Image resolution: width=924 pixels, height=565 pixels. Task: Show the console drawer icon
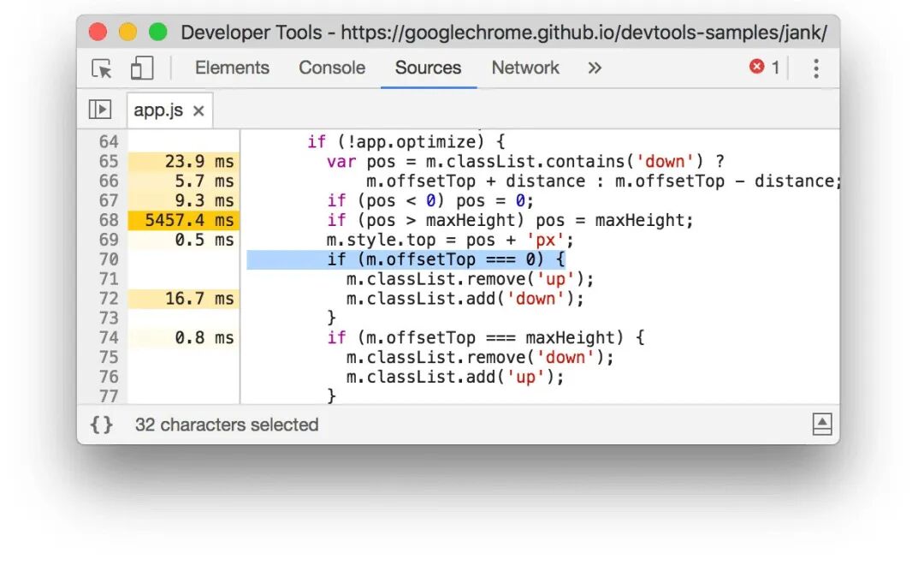822,424
